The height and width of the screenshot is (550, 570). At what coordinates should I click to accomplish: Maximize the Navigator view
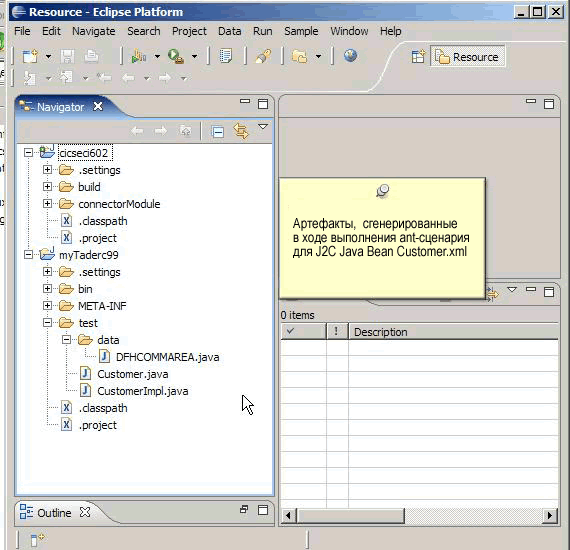(x=263, y=104)
